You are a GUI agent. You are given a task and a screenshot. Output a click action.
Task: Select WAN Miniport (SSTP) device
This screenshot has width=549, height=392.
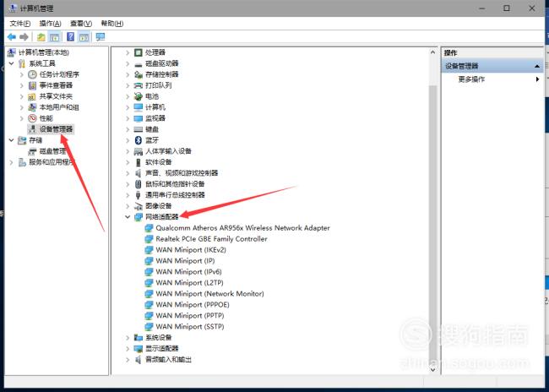[x=190, y=326]
